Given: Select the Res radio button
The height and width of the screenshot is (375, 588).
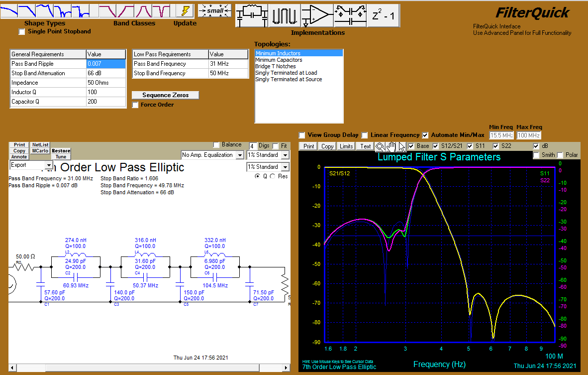Looking at the screenshot, I should [273, 176].
